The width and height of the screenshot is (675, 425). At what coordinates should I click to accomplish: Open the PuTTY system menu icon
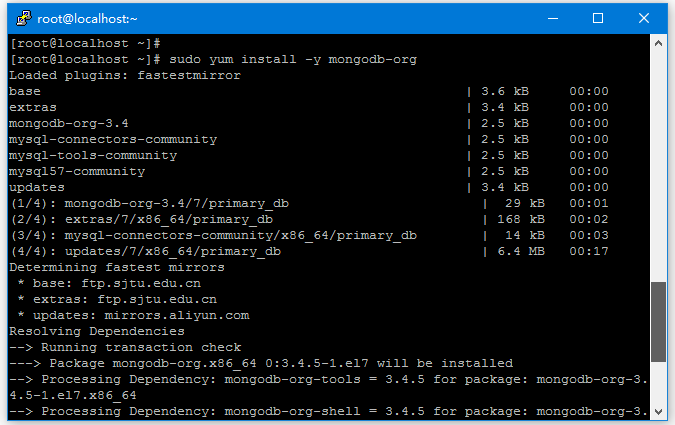pos(20,17)
